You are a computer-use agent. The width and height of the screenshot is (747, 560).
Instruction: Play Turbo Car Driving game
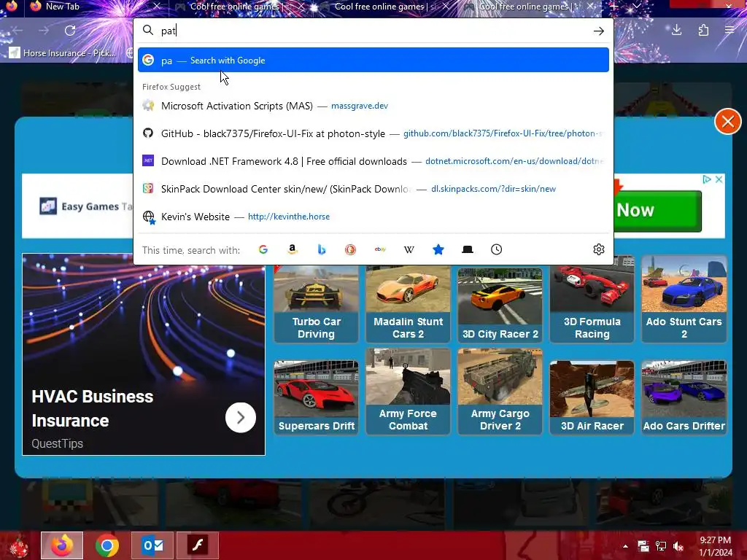tap(317, 304)
